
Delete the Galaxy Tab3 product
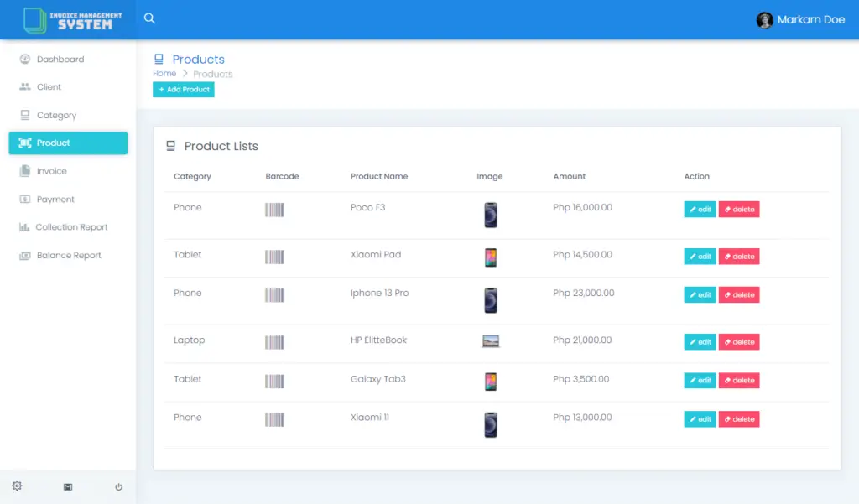(739, 380)
